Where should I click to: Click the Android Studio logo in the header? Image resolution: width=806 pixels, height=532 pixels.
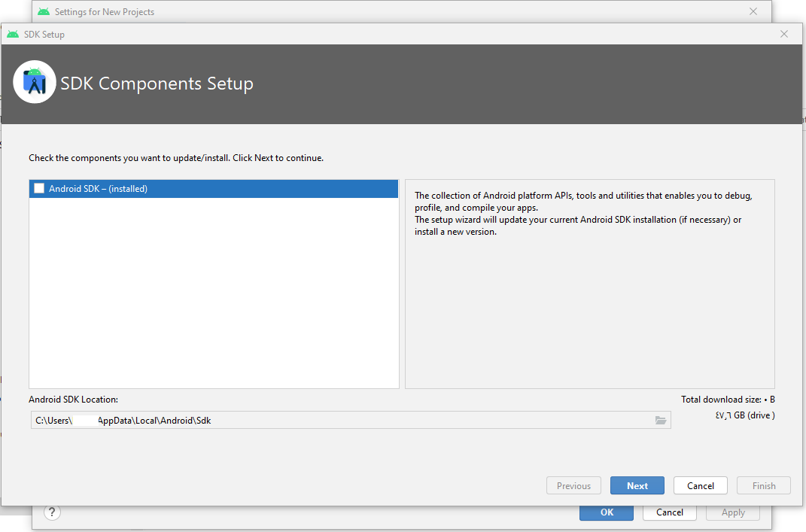(x=35, y=82)
